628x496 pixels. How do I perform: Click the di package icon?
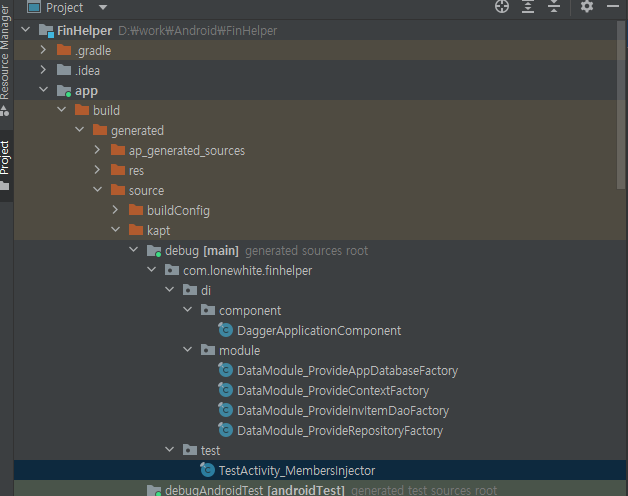[x=190, y=290]
